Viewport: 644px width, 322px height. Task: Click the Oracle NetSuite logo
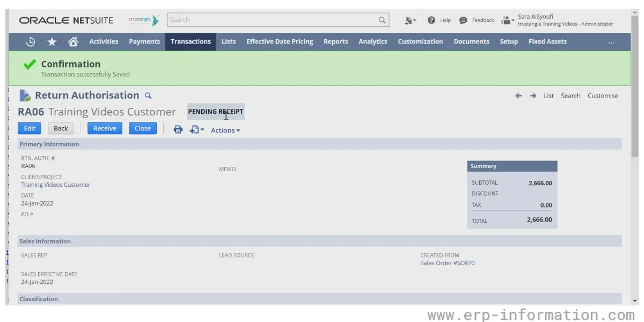pos(66,20)
